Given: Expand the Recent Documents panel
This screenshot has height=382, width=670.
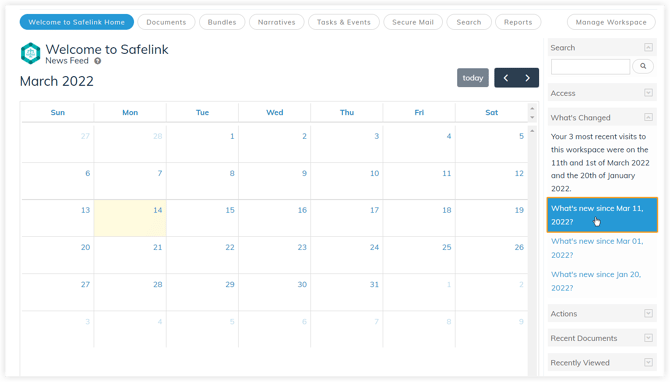Looking at the screenshot, I should click(x=648, y=338).
